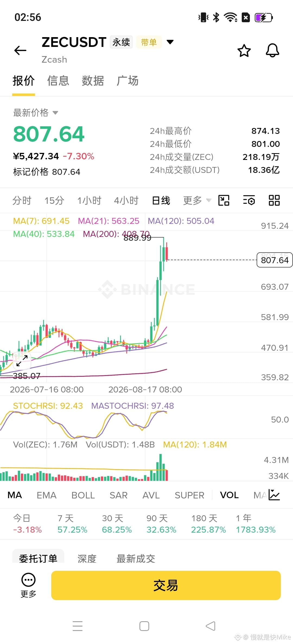Tap the 24h最高价 value 874.13
The image size is (293, 644).
pyautogui.click(x=265, y=131)
